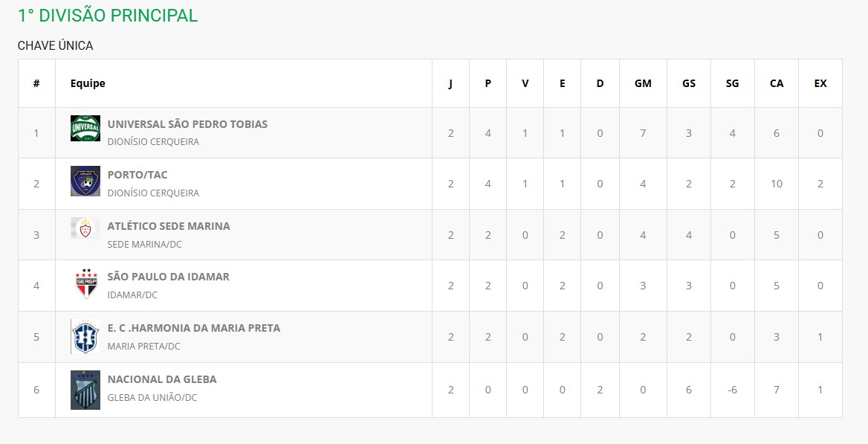Open the UNIVERSAL SÃO PEDRO TOBIAS team link
This screenshot has width=868, height=444.
tap(187, 124)
